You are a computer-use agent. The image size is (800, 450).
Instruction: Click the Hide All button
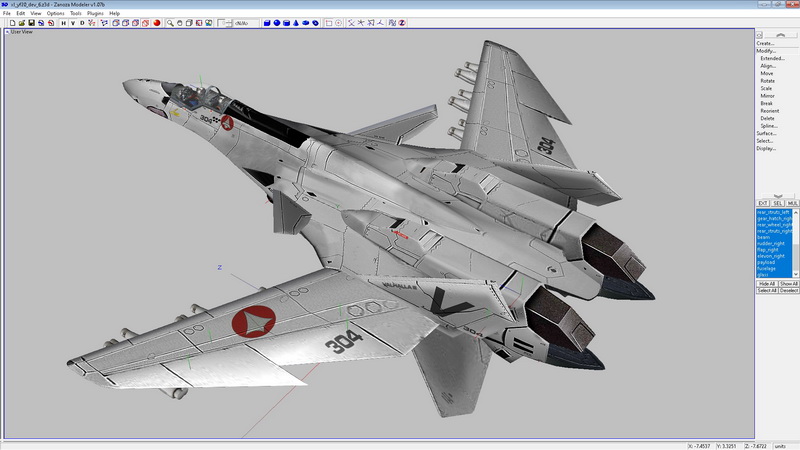coord(767,284)
